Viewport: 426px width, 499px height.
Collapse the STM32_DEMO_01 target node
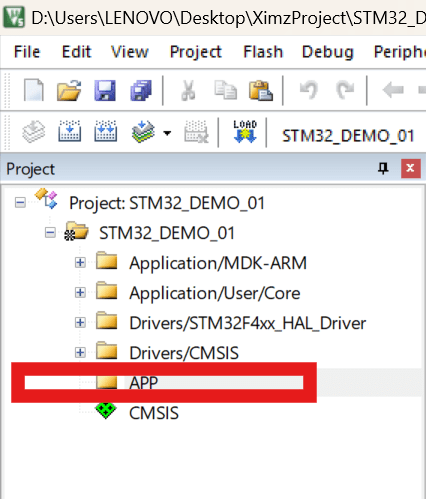click(x=50, y=233)
